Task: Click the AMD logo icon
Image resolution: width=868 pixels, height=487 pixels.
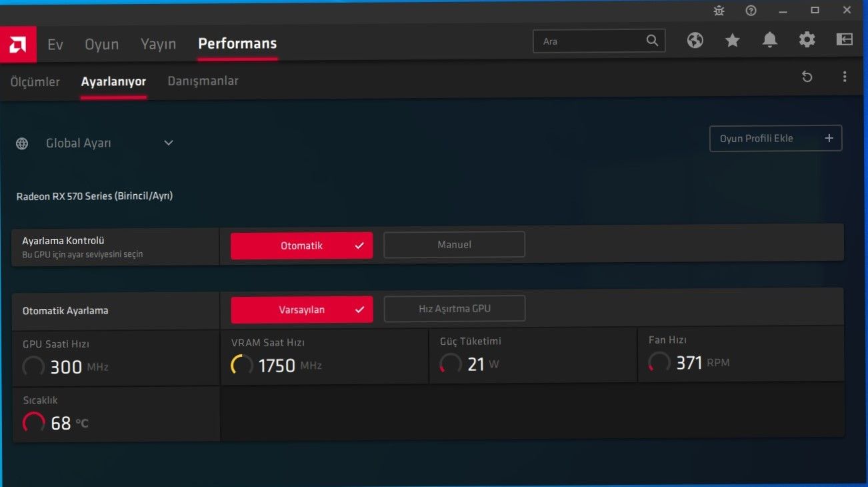Action: pos(17,44)
